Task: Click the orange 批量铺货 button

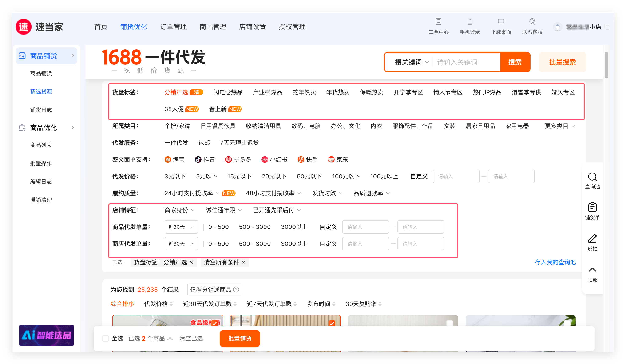Action: [239, 339]
